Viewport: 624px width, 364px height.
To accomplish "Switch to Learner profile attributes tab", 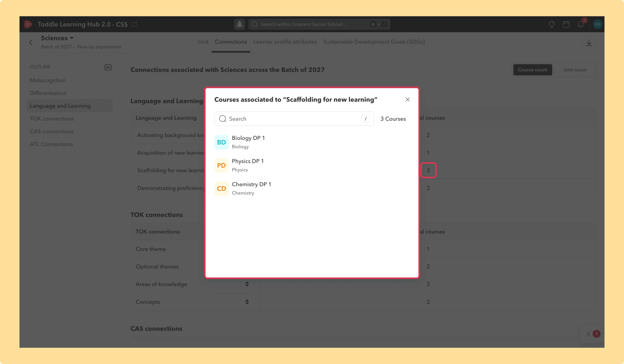I will [285, 42].
